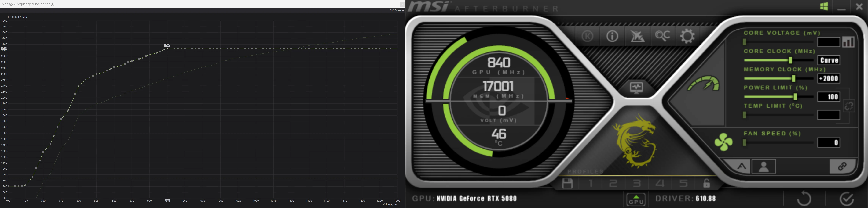The height and width of the screenshot is (208, 868).
Task: Reset settings with the circular arrow icon
Action: 804,198
